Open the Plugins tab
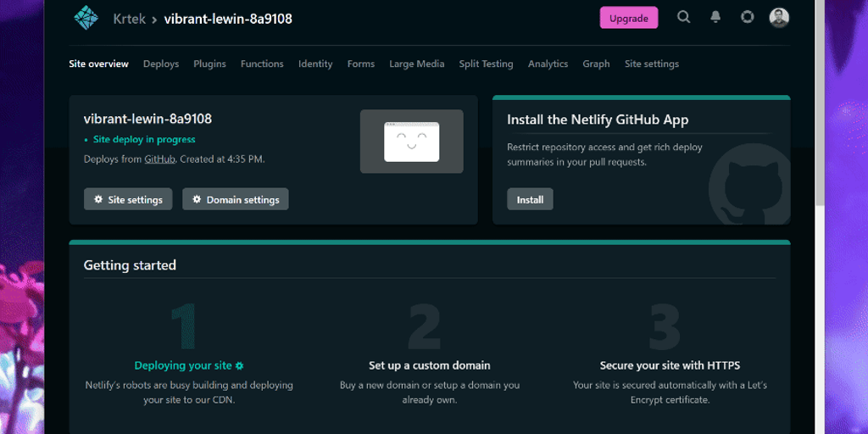868x434 pixels. pyautogui.click(x=210, y=64)
